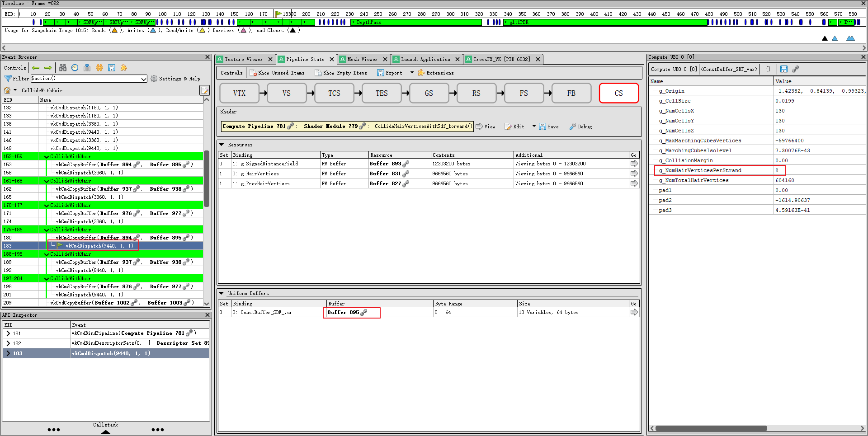
Task: Click View shader button
Action: 486,127
